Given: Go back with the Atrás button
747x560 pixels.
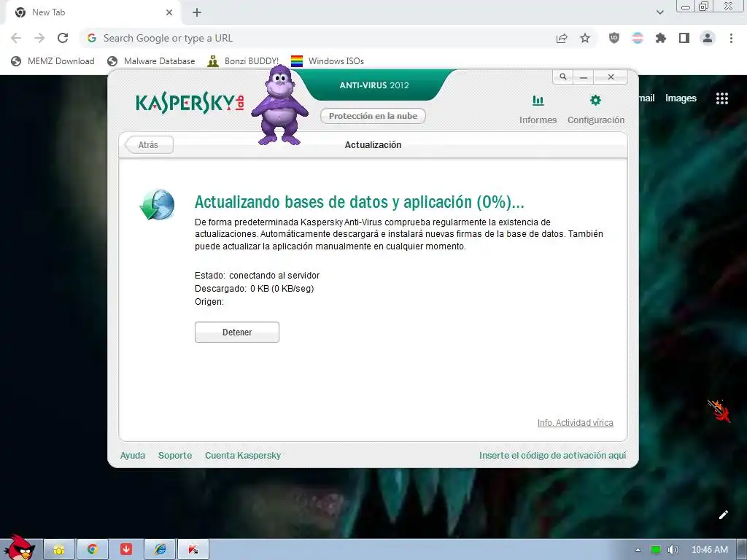Looking at the screenshot, I should pos(148,145).
